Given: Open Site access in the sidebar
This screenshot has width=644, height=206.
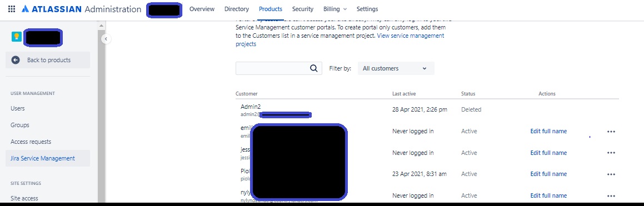Looking at the screenshot, I should (24, 198).
